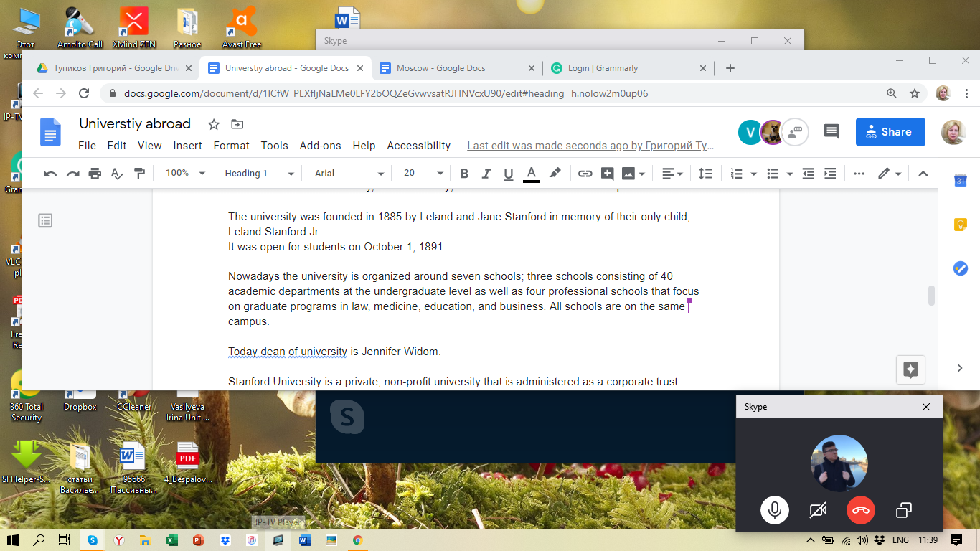980x551 pixels.
Task: Select the Paint format roller icon
Action: pyautogui.click(x=139, y=174)
